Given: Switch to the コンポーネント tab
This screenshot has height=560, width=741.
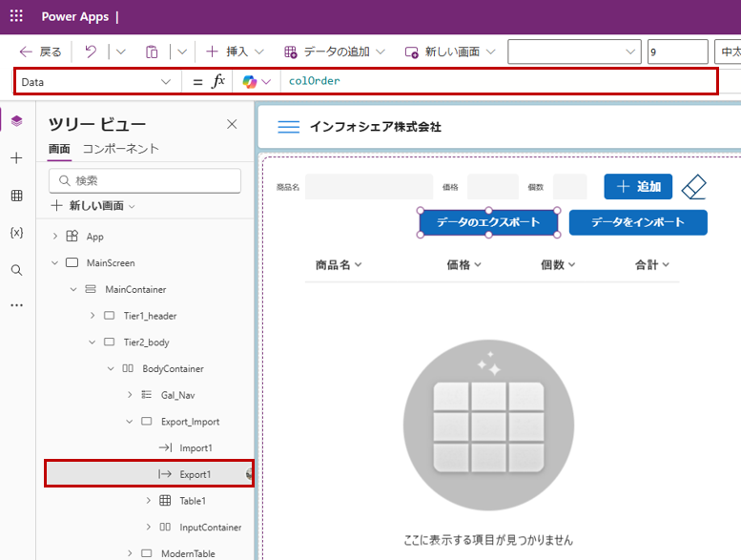Looking at the screenshot, I should [x=121, y=149].
